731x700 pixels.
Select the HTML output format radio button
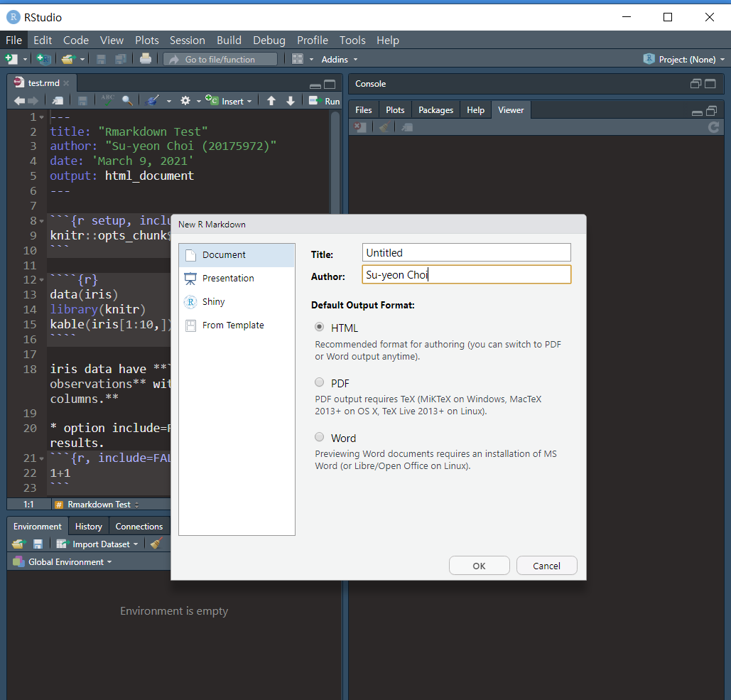tap(320, 327)
